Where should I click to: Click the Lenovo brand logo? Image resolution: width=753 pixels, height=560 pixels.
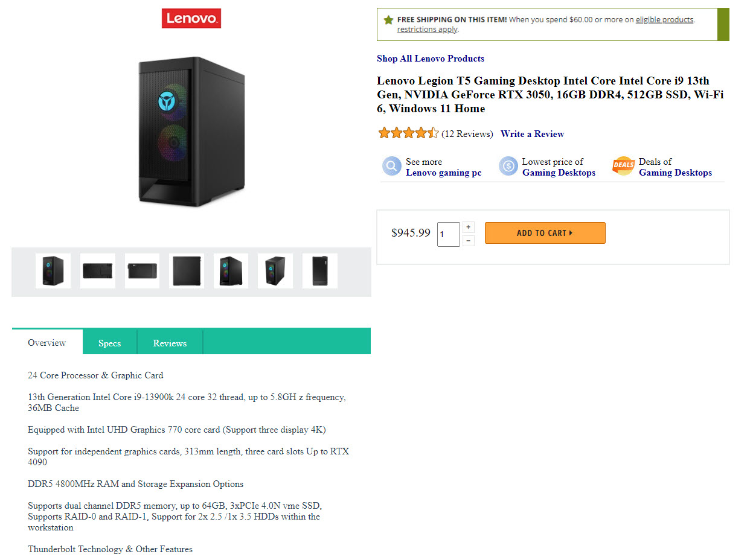pyautogui.click(x=191, y=18)
